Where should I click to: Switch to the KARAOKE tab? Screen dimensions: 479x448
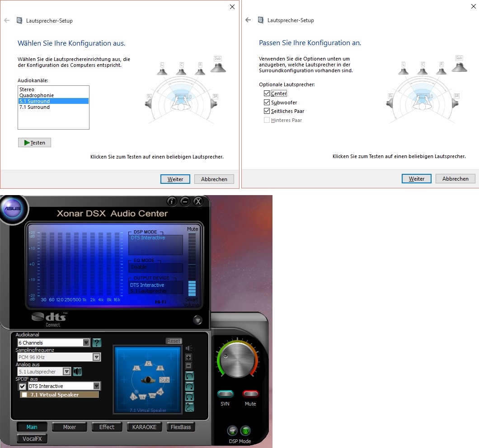click(x=145, y=427)
